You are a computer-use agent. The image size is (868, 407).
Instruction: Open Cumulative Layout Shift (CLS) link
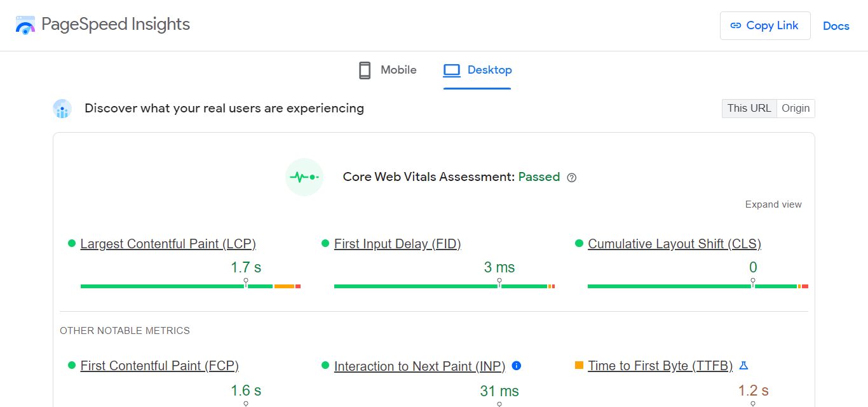click(x=674, y=244)
